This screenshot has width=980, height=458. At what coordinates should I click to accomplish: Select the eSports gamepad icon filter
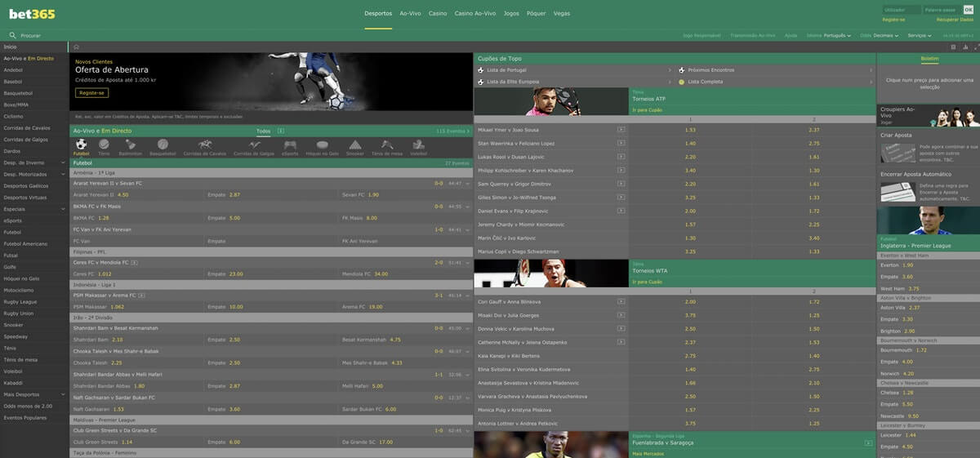pyautogui.click(x=290, y=145)
